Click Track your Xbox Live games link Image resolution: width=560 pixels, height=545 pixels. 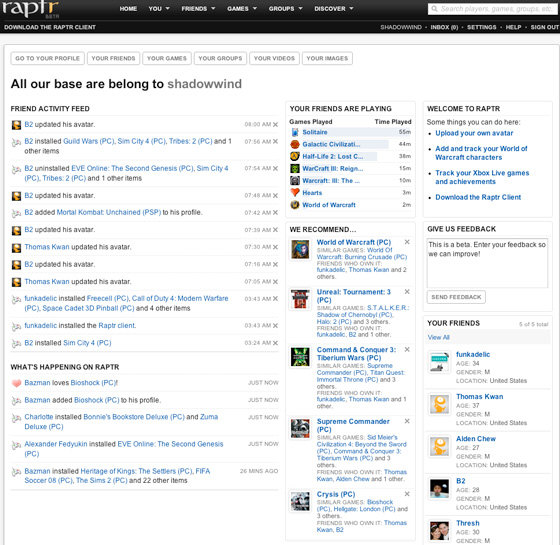click(x=482, y=177)
